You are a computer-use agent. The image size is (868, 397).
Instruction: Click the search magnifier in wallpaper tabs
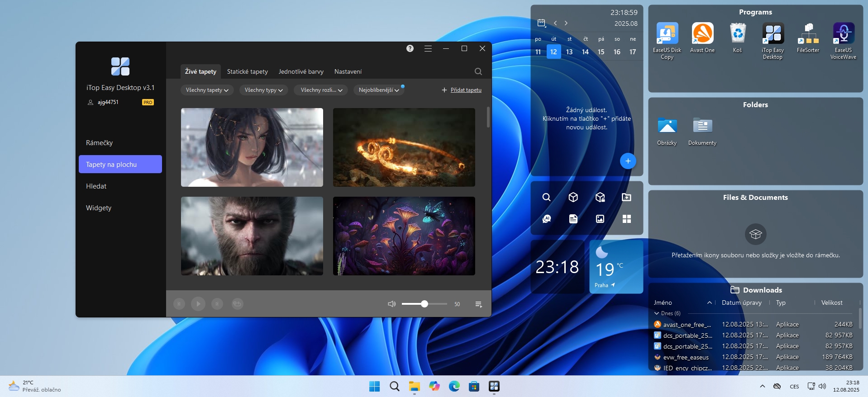coord(478,71)
